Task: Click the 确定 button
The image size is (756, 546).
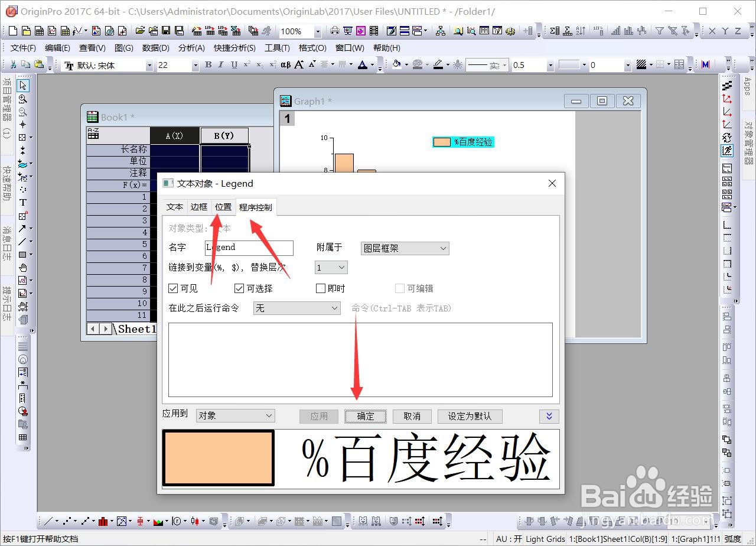Action: point(366,416)
